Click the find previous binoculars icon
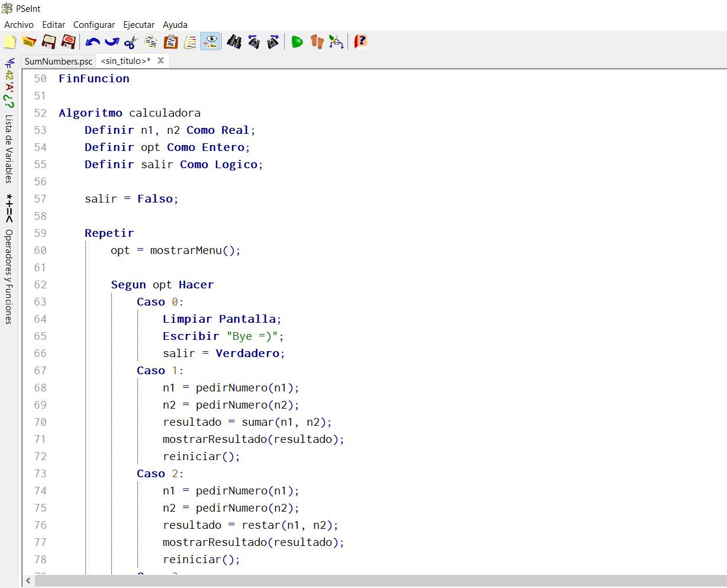This screenshot has width=727, height=588. click(x=254, y=41)
